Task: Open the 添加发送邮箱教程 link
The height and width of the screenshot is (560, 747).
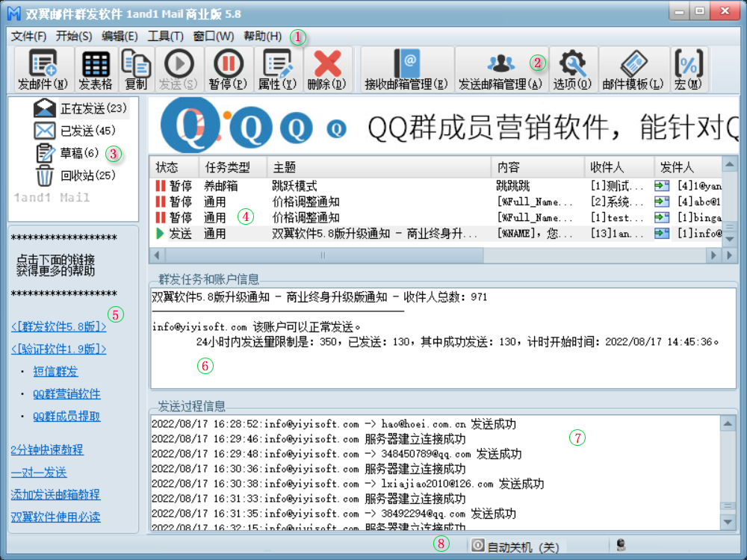Action: click(x=56, y=494)
